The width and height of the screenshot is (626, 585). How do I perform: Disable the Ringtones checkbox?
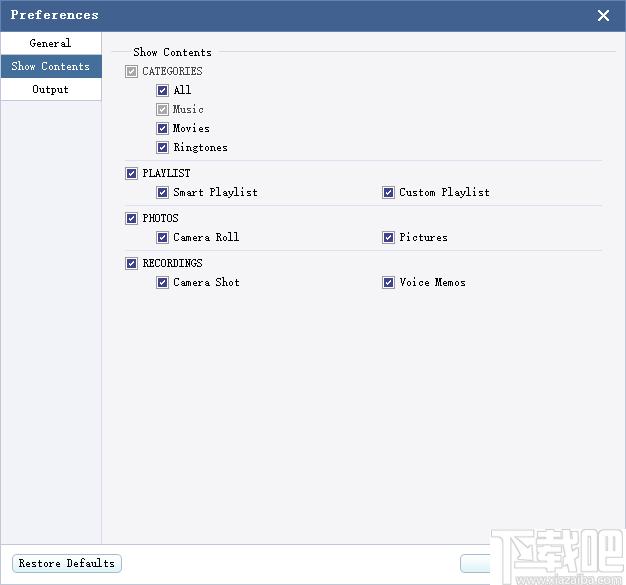(162, 148)
